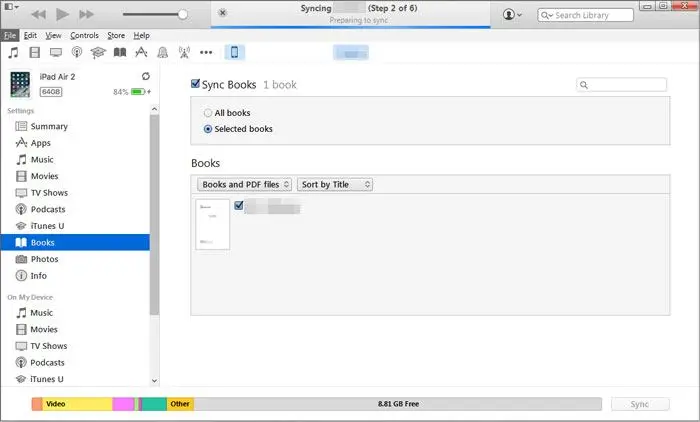Toggle the checkbox next to the listed book

(x=239, y=205)
